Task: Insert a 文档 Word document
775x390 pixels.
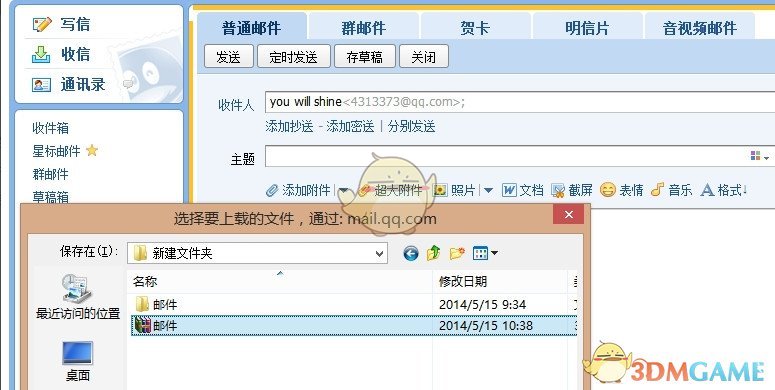Action: click(522, 190)
